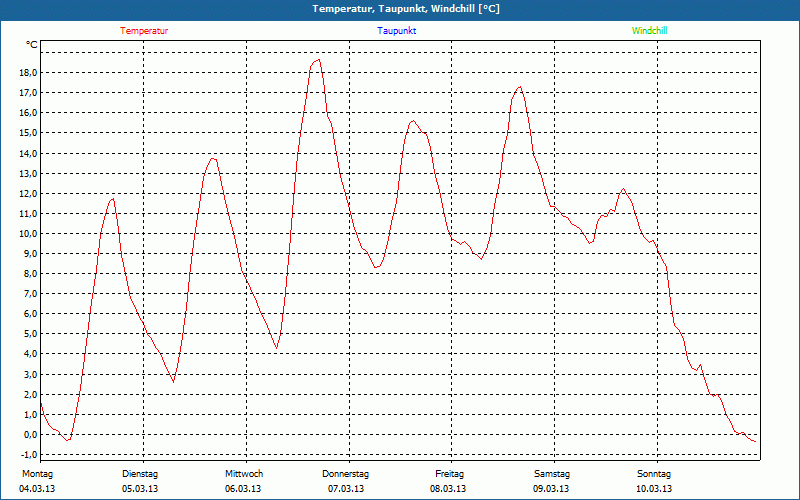Click the 7,0 y-axis value
The height and width of the screenshot is (500, 800).
click(x=30, y=293)
